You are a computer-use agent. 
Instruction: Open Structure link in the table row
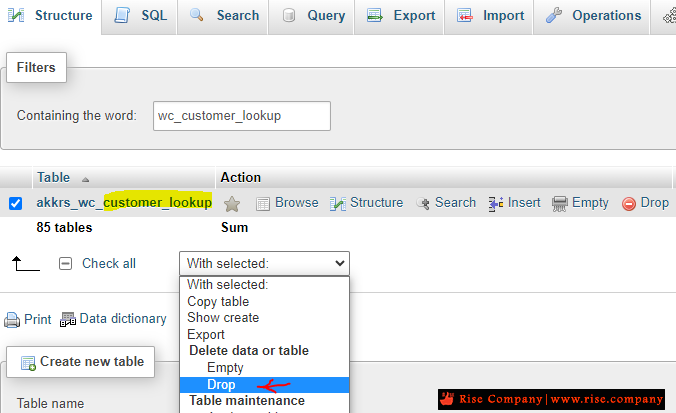[x=376, y=202]
